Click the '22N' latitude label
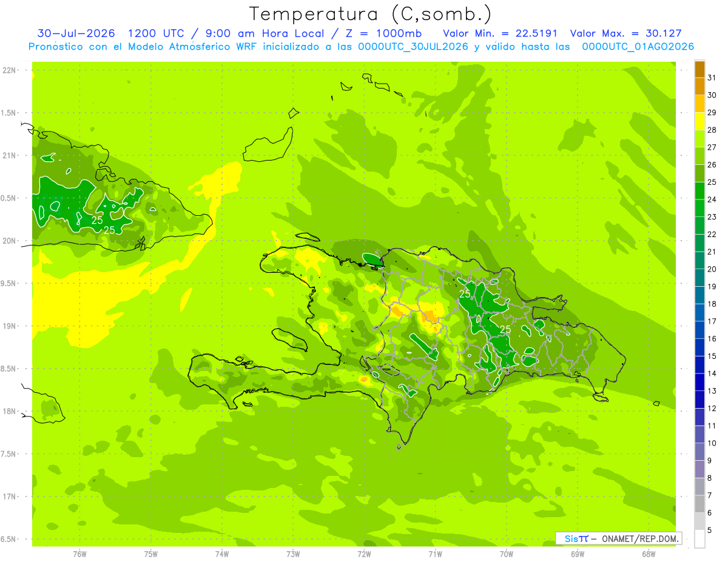 pyautogui.click(x=9, y=70)
